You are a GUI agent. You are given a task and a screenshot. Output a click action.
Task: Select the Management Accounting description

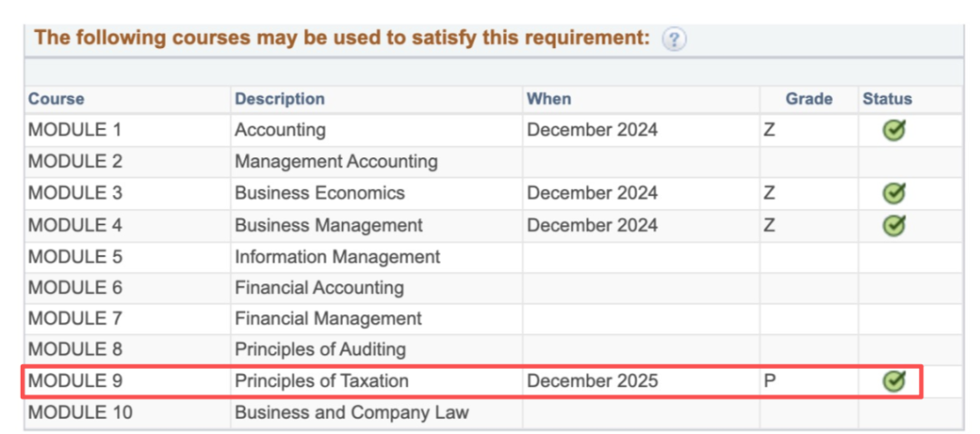(x=336, y=162)
